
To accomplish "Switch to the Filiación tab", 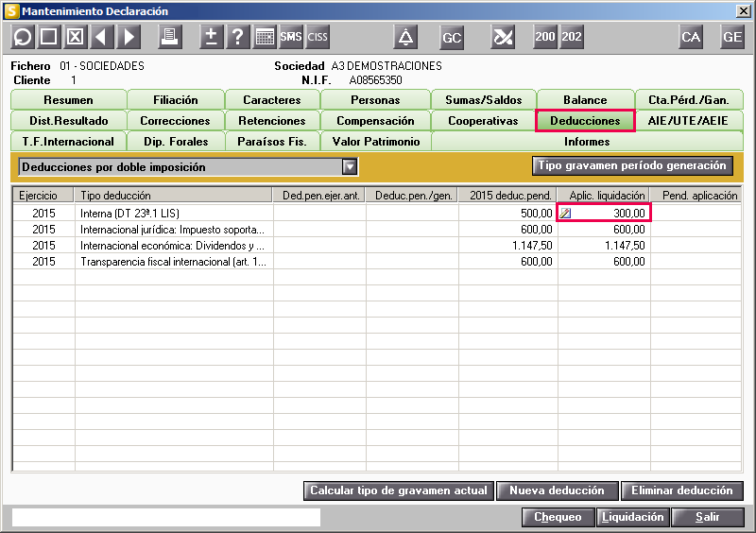I will click(x=176, y=100).
